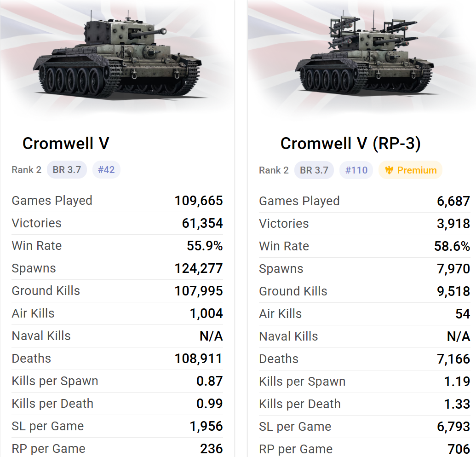The height and width of the screenshot is (457, 476).
Task: Click the RP-3's Kills per Death value 1.33
Action: (x=457, y=404)
